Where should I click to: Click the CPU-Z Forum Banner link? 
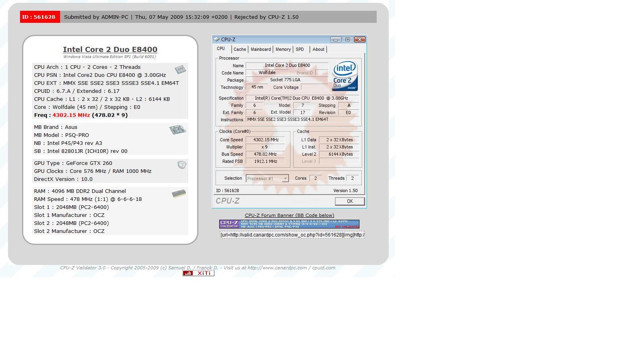(x=289, y=215)
